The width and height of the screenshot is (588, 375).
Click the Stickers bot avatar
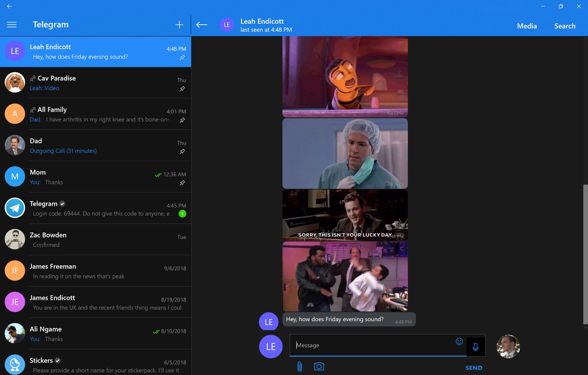[x=15, y=364]
